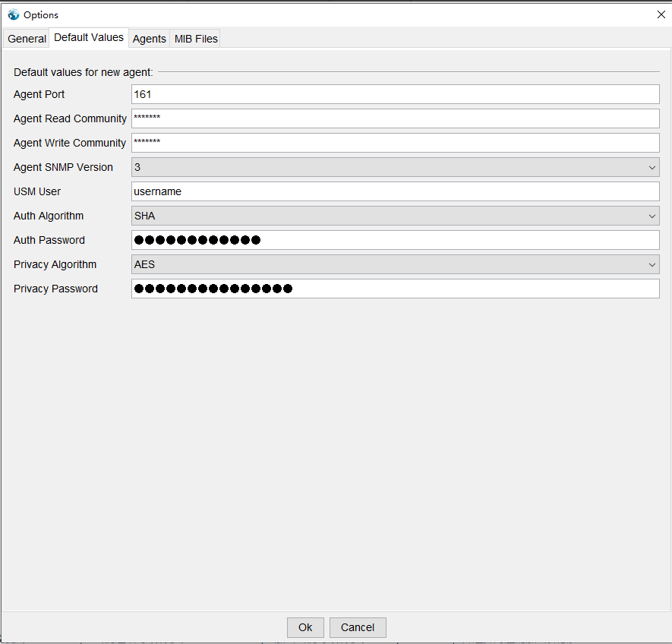
Task: Click the 'Agent Port' label
Action: [x=39, y=94]
